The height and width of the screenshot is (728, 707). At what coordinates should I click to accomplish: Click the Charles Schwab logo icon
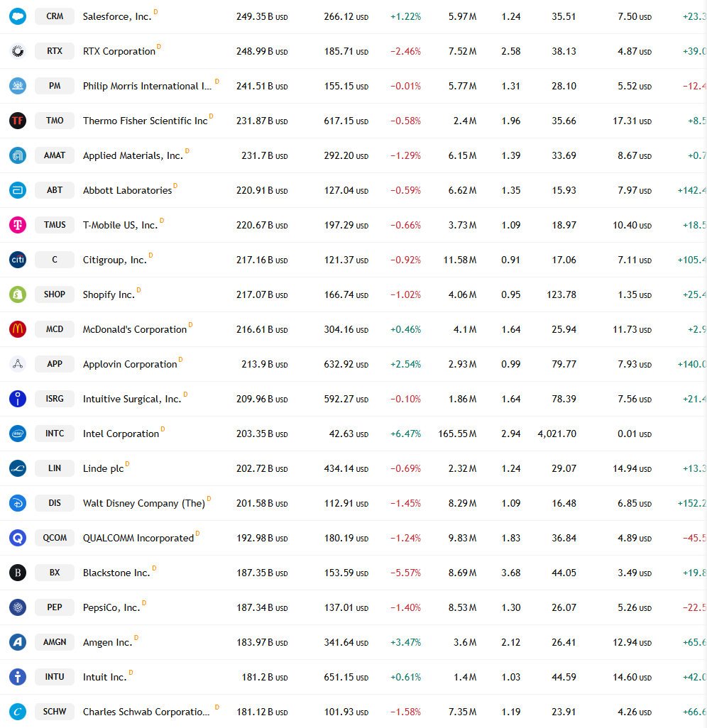click(18, 712)
